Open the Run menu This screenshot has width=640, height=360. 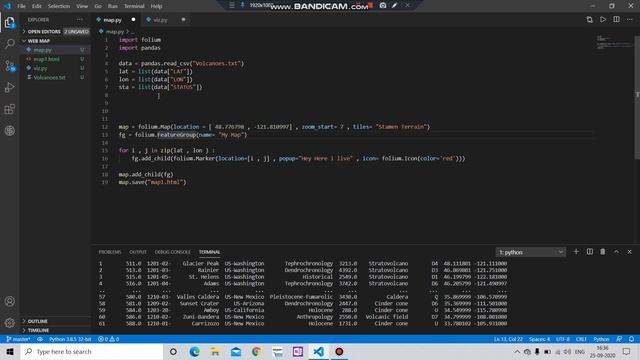coord(113,6)
